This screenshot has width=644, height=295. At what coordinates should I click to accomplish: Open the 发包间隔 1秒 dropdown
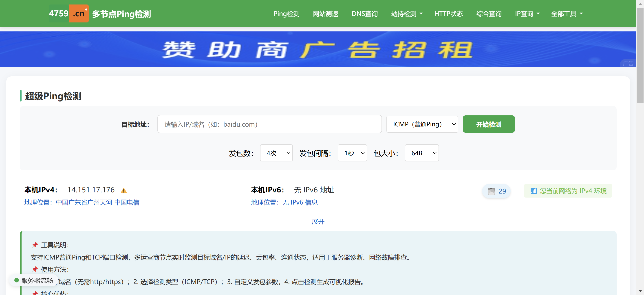352,153
